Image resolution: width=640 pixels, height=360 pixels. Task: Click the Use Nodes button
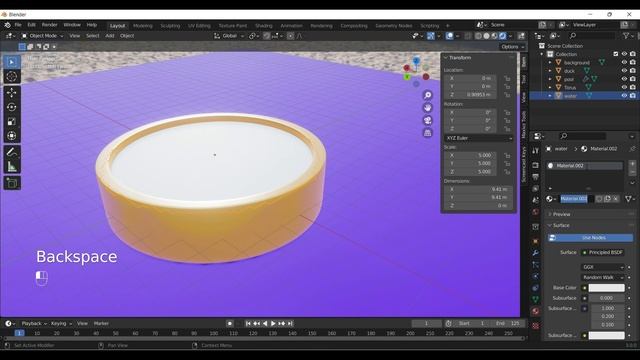coord(591,238)
